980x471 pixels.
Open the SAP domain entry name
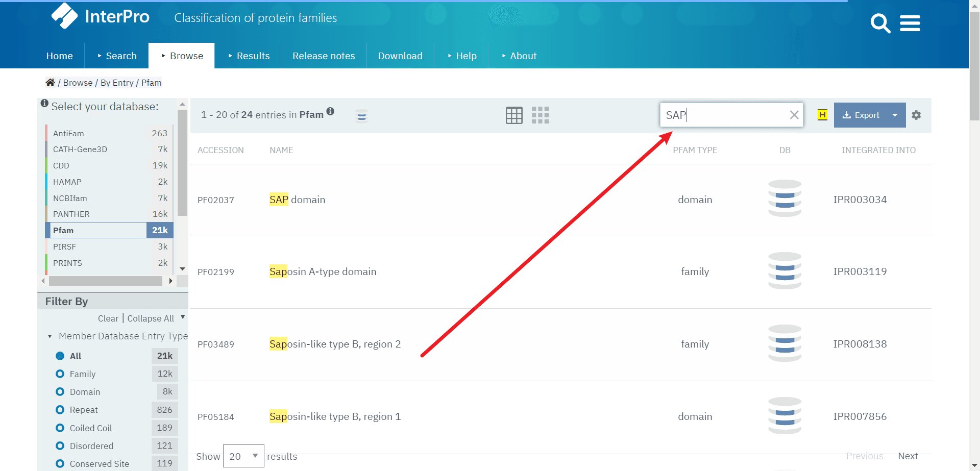297,200
